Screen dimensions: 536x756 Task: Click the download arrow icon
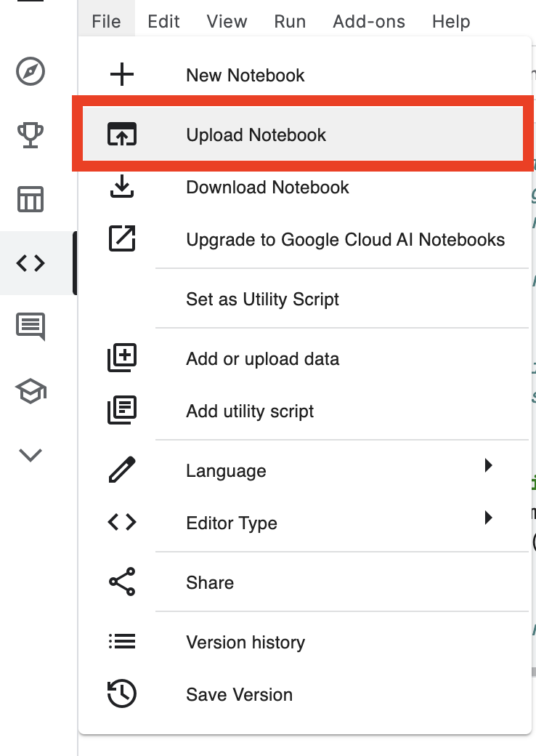click(x=122, y=187)
